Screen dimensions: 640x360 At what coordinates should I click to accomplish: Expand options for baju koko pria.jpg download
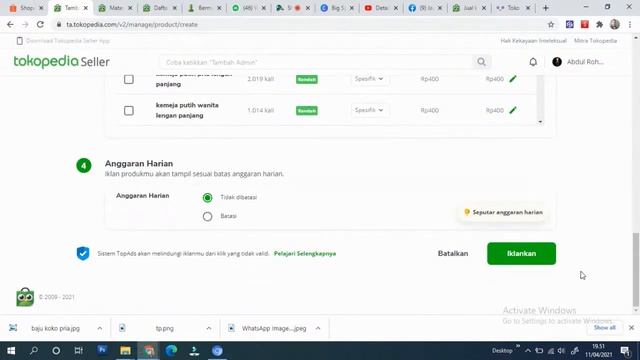point(100,328)
